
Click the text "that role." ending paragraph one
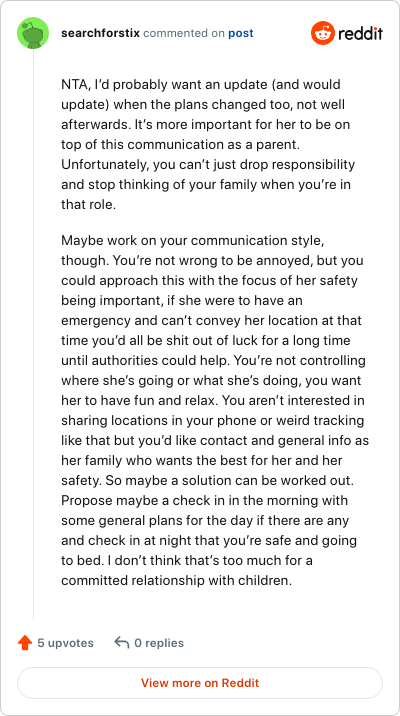pyautogui.click(x=89, y=205)
